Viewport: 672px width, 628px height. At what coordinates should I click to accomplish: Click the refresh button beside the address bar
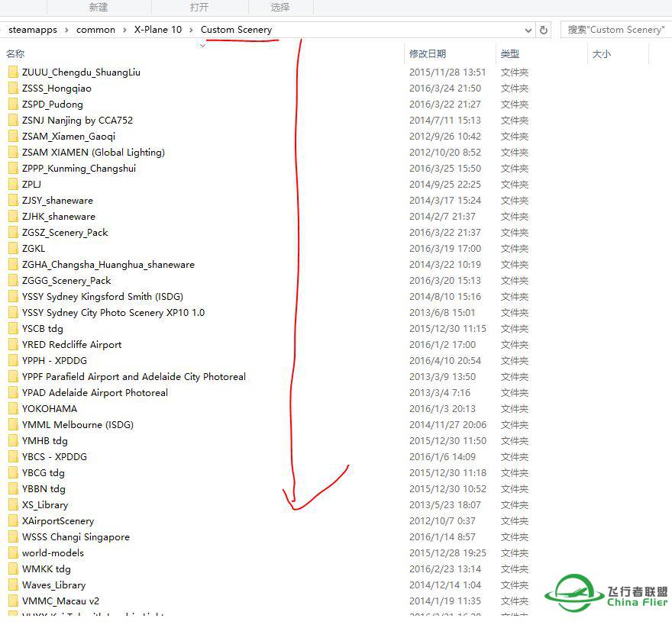tap(544, 30)
